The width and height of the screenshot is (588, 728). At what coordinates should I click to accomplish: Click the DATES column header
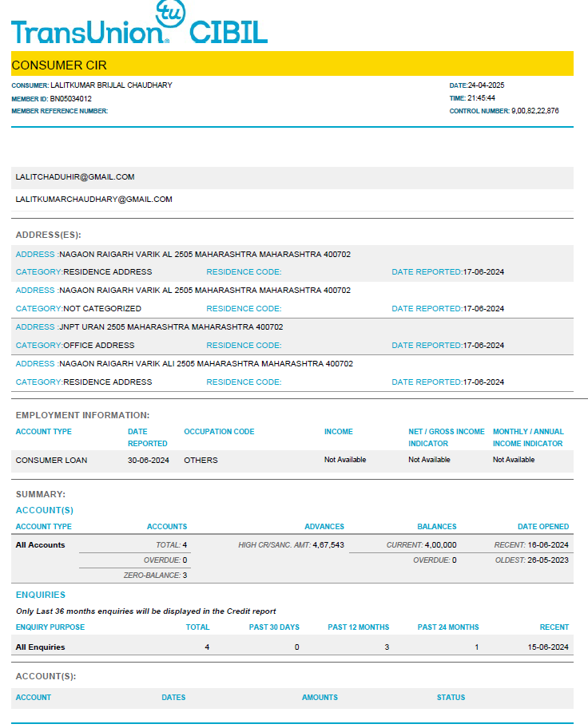(x=173, y=698)
